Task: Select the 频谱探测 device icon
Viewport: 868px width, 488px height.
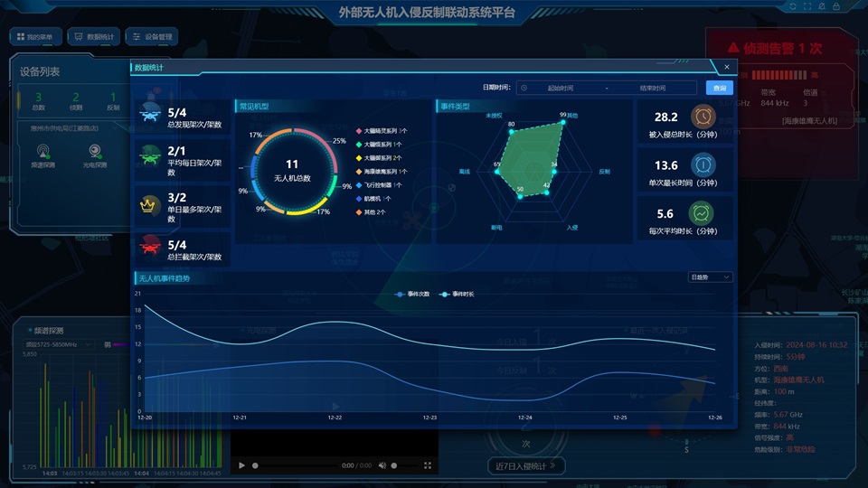Action: pyautogui.click(x=44, y=151)
